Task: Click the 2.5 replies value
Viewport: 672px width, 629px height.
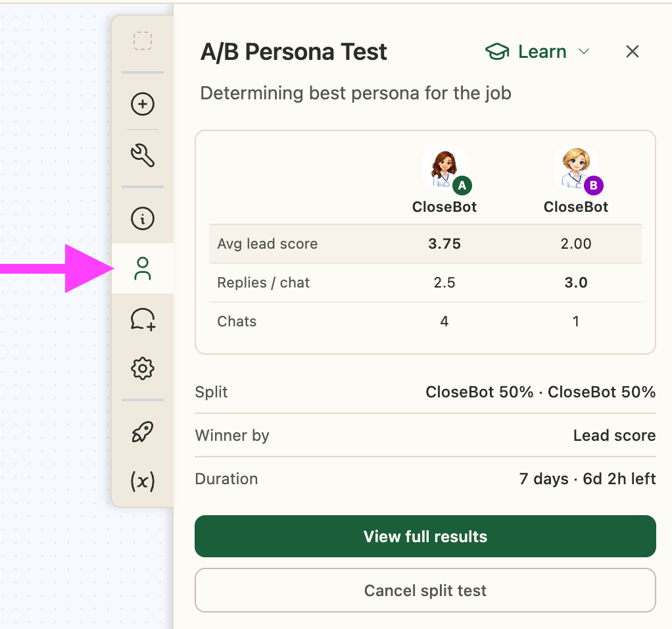Action: pyautogui.click(x=444, y=282)
